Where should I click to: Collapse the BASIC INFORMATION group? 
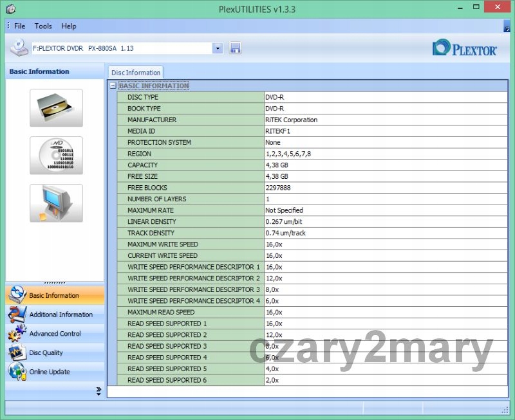click(x=113, y=86)
